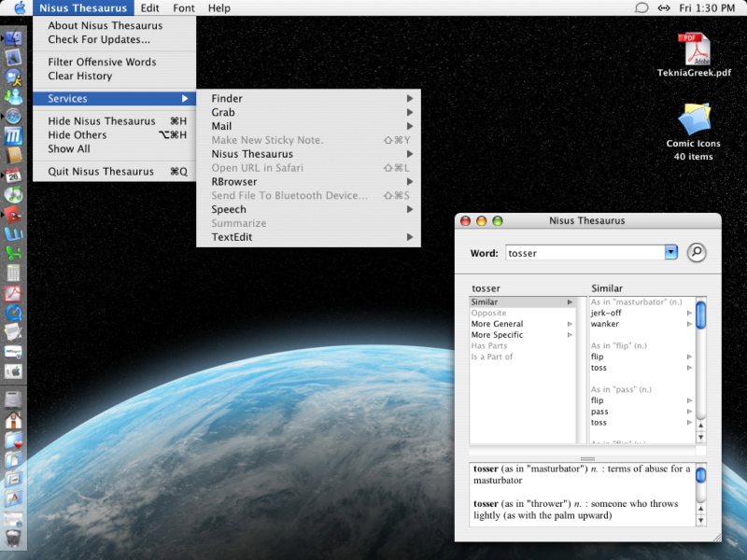Open Grab in Services submenu
The height and width of the screenshot is (560, 747).
(x=309, y=112)
